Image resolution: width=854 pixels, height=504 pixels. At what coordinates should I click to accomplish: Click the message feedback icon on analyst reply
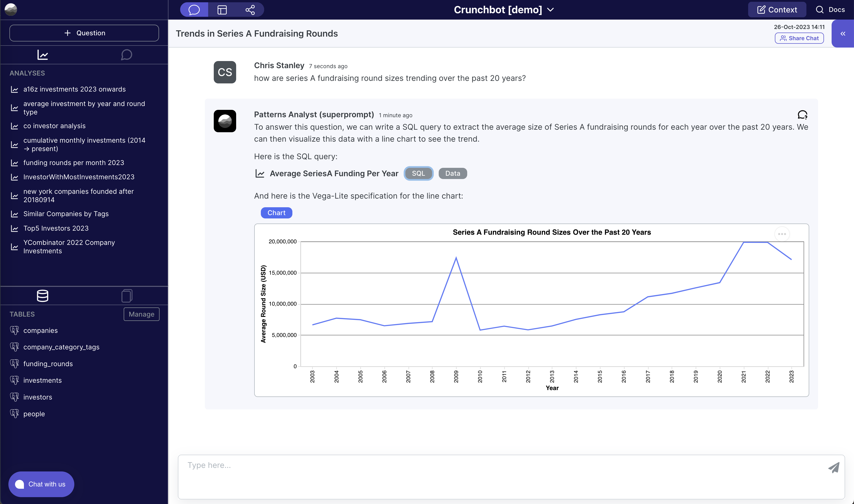tap(802, 115)
